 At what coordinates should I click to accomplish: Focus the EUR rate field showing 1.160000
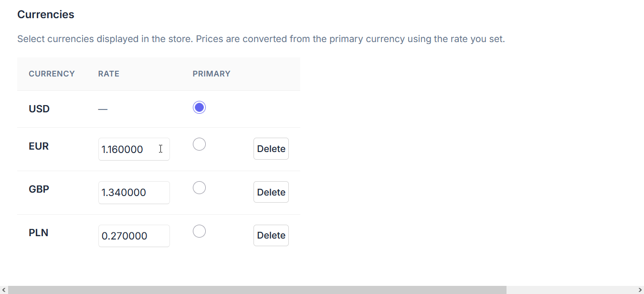coord(134,149)
